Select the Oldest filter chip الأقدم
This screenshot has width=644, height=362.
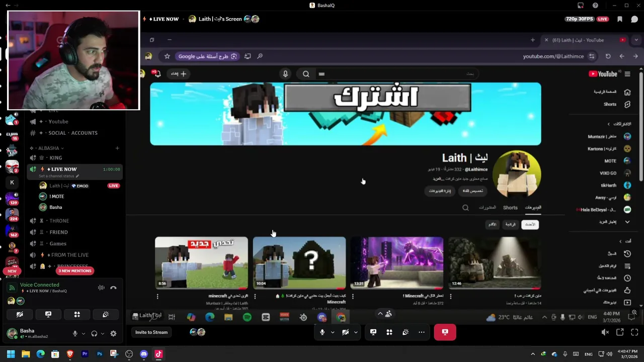point(493,225)
